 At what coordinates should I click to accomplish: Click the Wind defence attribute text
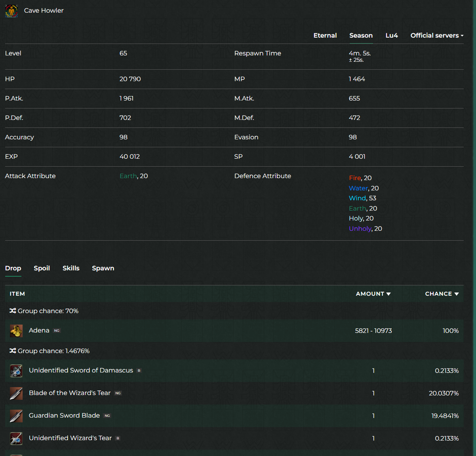pos(357,198)
